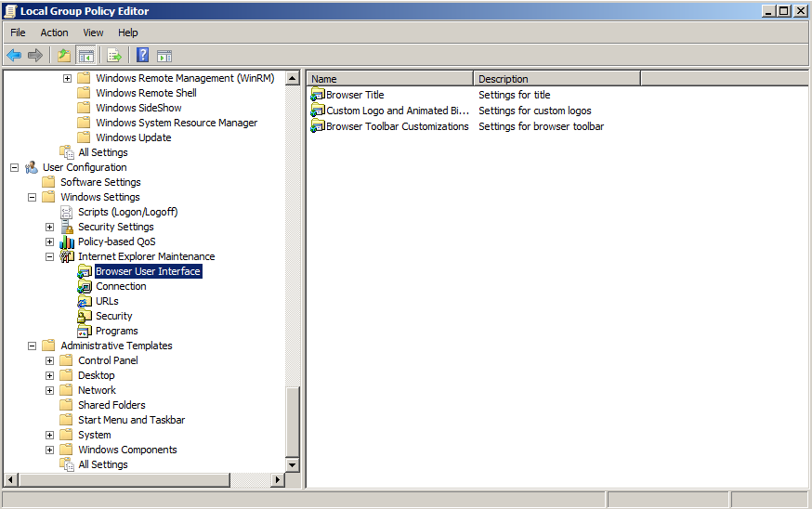812x509 pixels.
Task: Click the Browser User Interface tree icon
Action: click(x=85, y=271)
